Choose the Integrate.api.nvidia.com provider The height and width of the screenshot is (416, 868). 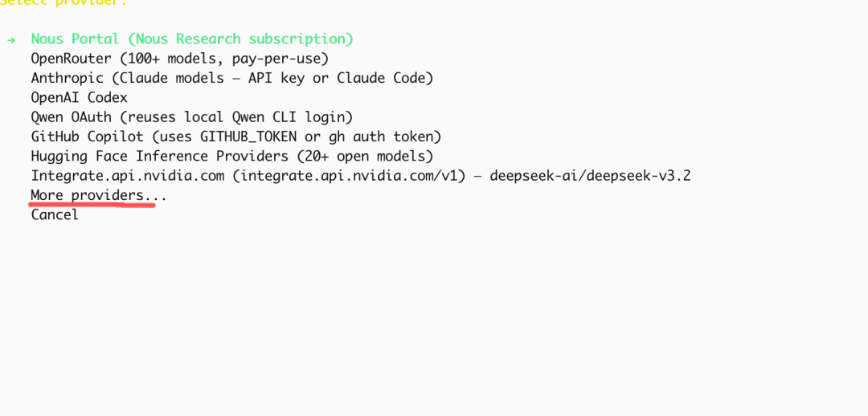pyautogui.click(x=127, y=175)
